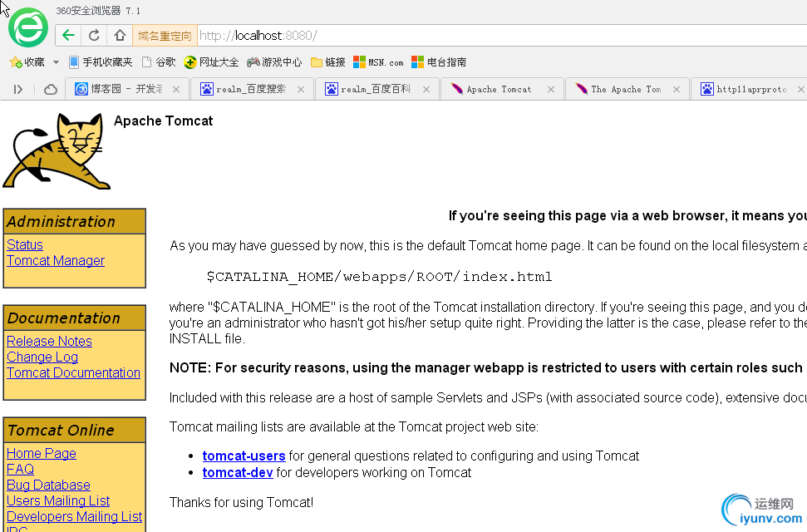Close the Apache Tomcat tab
The image size is (807, 532).
pyautogui.click(x=551, y=90)
